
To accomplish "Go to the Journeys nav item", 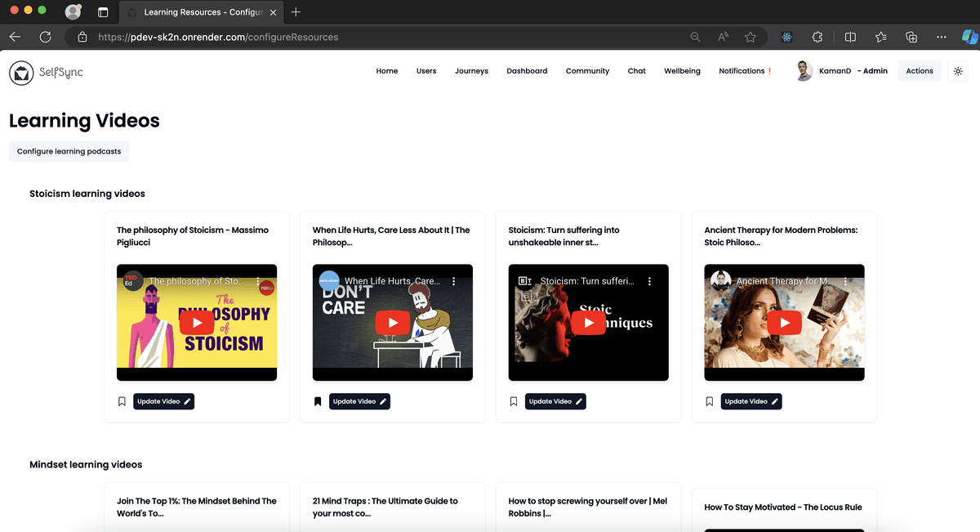I will [471, 71].
